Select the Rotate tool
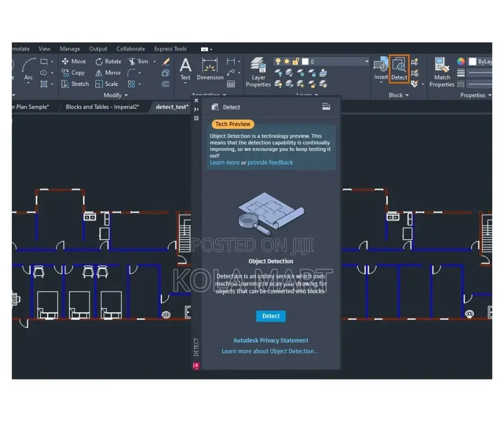 (108, 61)
